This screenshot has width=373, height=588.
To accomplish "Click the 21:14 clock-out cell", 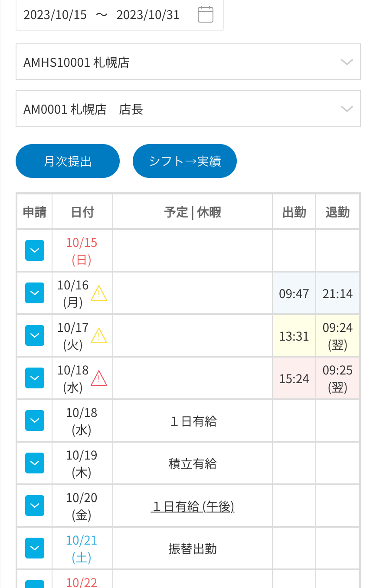I will point(337,294).
